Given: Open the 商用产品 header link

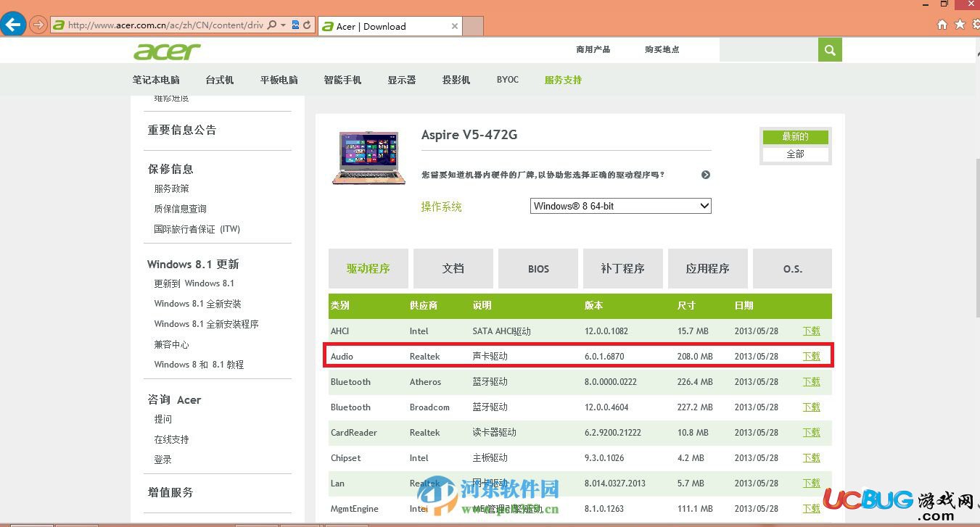Looking at the screenshot, I should point(593,49).
